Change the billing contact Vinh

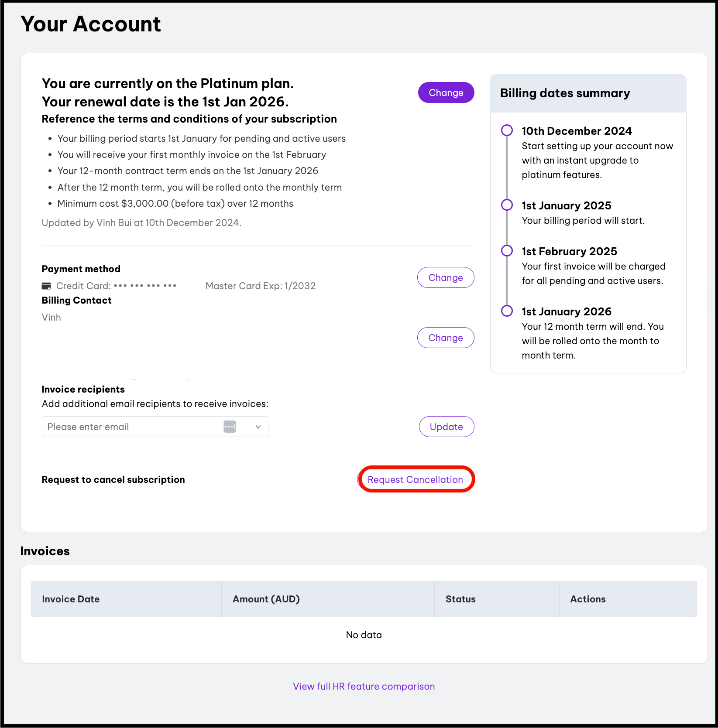pyautogui.click(x=446, y=338)
